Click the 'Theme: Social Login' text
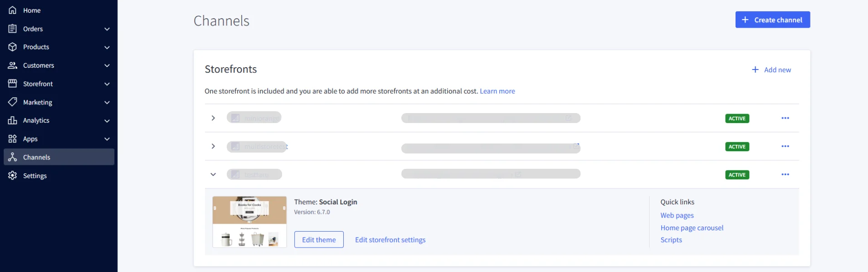 pyautogui.click(x=326, y=202)
